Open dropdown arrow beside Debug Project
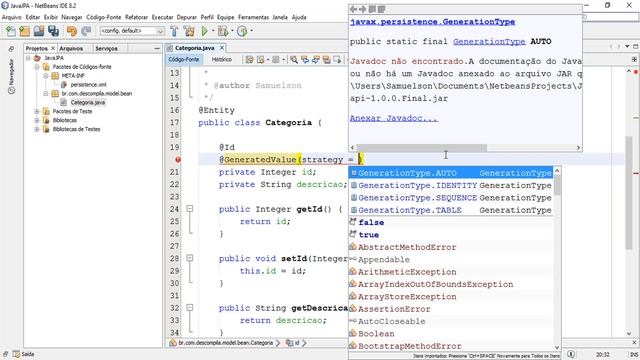Viewport: 640px width, 360px height. [x=232, y=31]
